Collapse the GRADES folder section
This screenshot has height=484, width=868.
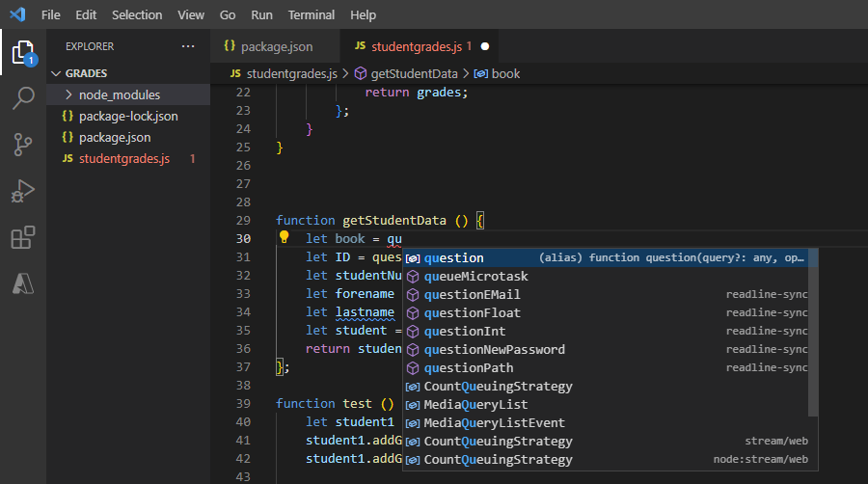87,73
